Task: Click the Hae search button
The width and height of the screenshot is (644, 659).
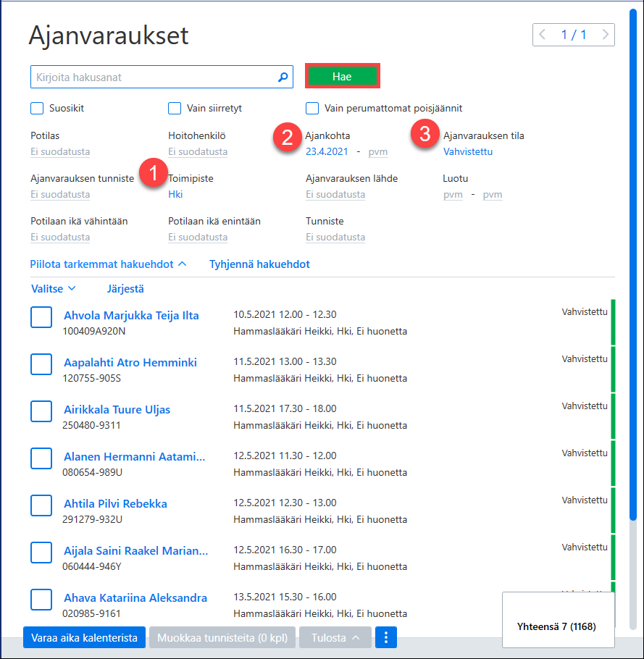Action: tap(342, 76)
